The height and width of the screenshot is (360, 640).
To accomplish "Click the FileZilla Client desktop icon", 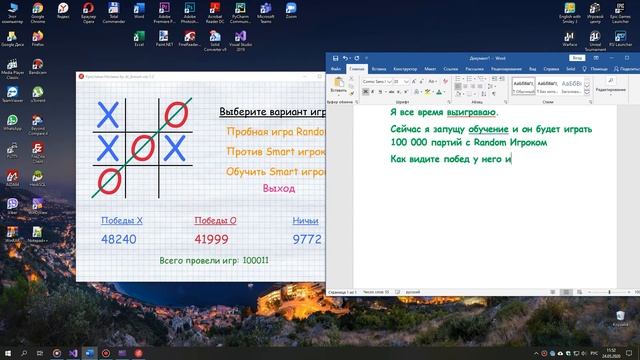I will [38, 152].
